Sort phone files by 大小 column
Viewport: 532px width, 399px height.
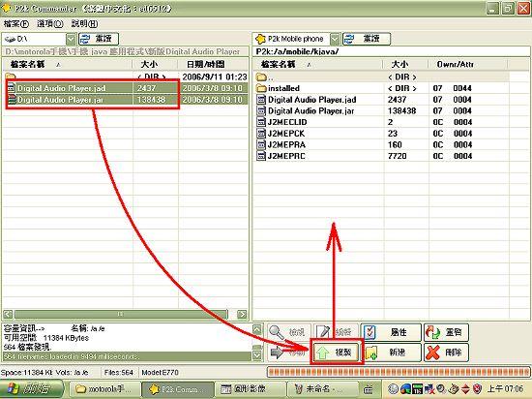coord(406,64)
